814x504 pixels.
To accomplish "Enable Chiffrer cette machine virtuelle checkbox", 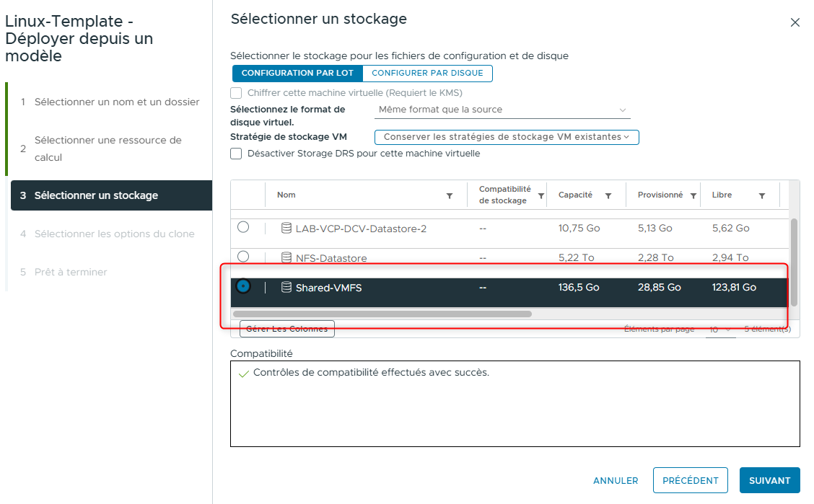I will coord(235,93).
